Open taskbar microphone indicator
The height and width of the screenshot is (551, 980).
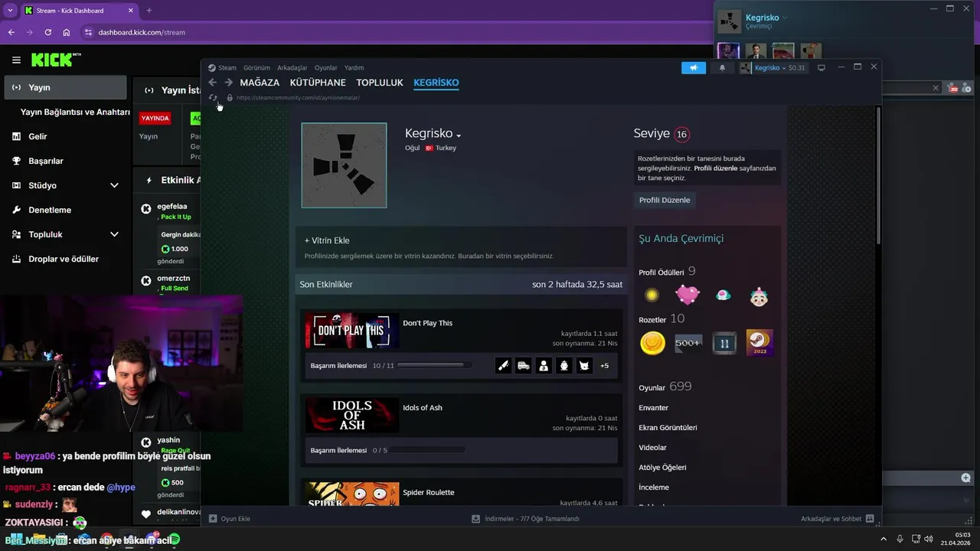pos(900,540)
